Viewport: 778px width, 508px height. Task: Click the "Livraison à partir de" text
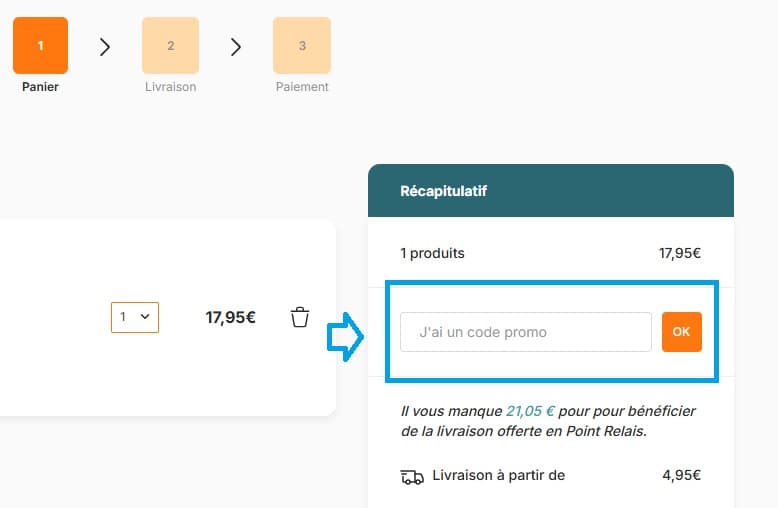point(499,476)
